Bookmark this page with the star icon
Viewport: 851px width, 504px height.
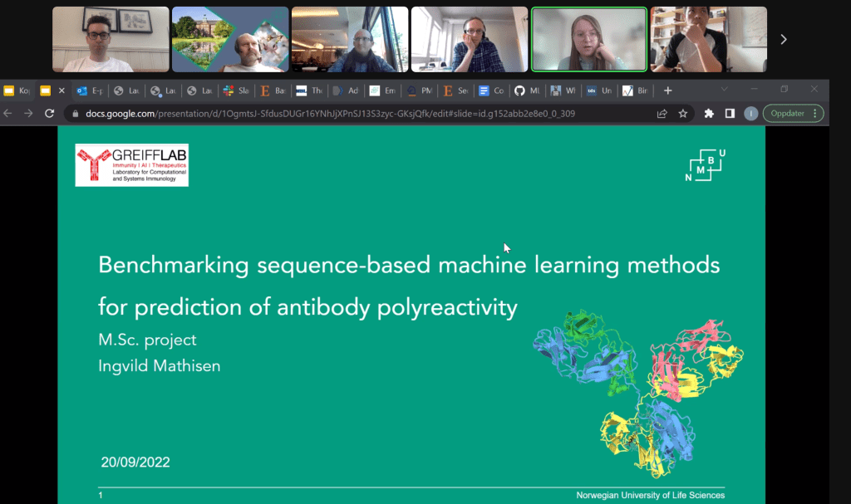[683, 114]
